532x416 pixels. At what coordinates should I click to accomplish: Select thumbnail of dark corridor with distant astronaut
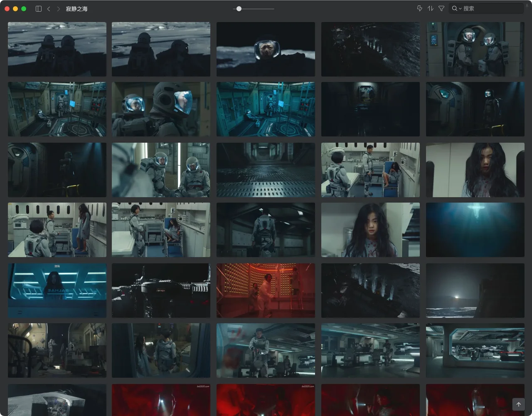370,109
